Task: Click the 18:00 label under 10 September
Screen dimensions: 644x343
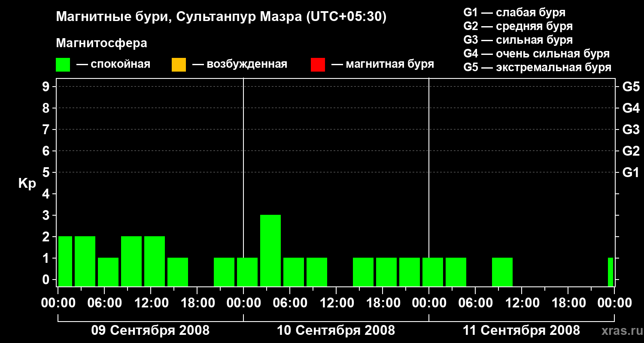Action: pos(383,303)
